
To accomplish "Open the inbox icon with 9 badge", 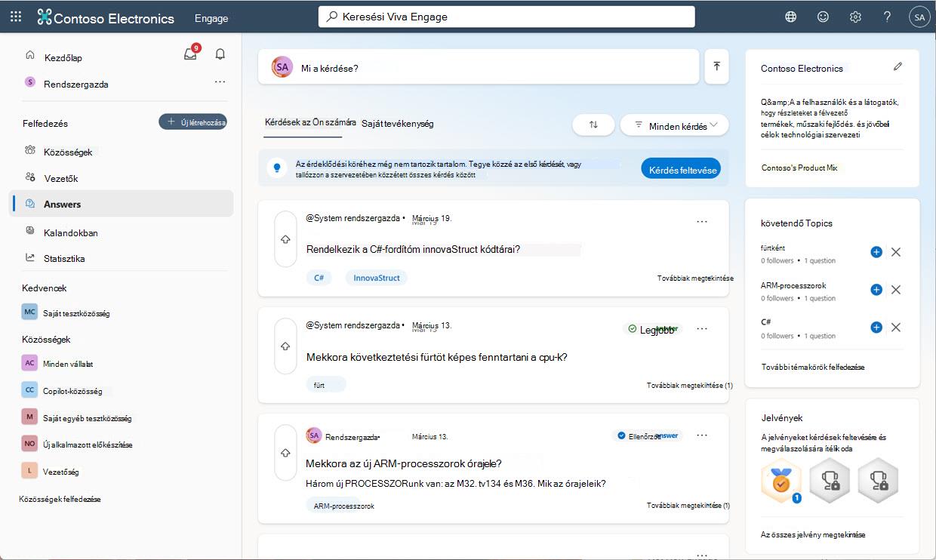I will pos(192,54).
